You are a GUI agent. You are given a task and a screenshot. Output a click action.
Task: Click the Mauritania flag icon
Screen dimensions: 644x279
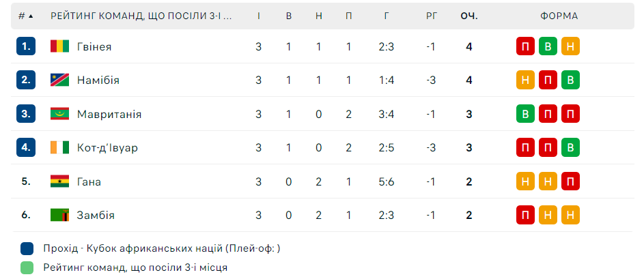[x=59, y=114]
